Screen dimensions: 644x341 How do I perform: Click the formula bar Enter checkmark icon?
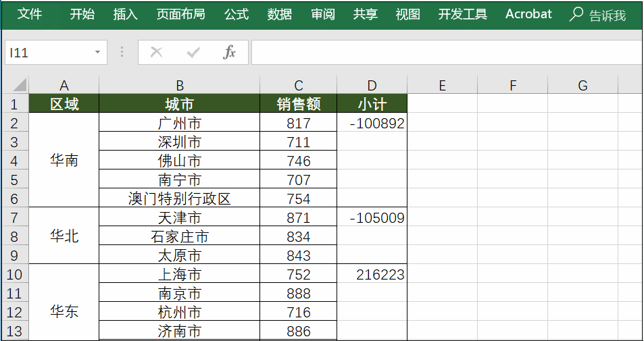[x=193, y=52]
